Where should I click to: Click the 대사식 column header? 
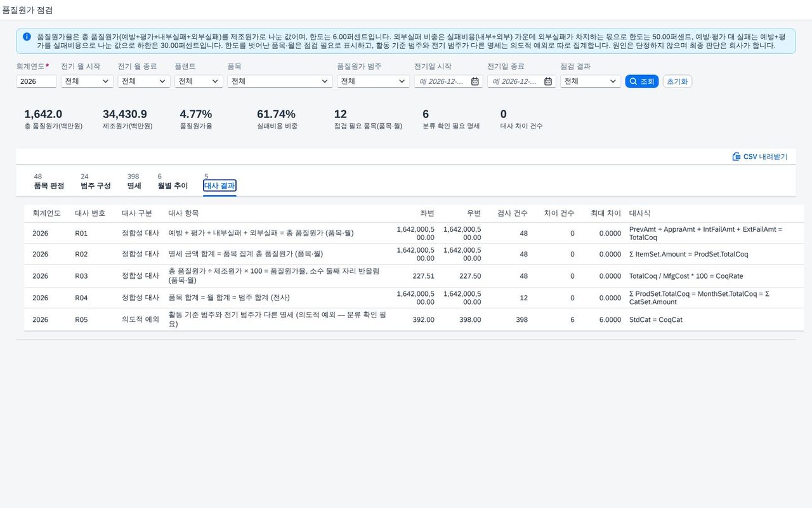tap(639, 213)
